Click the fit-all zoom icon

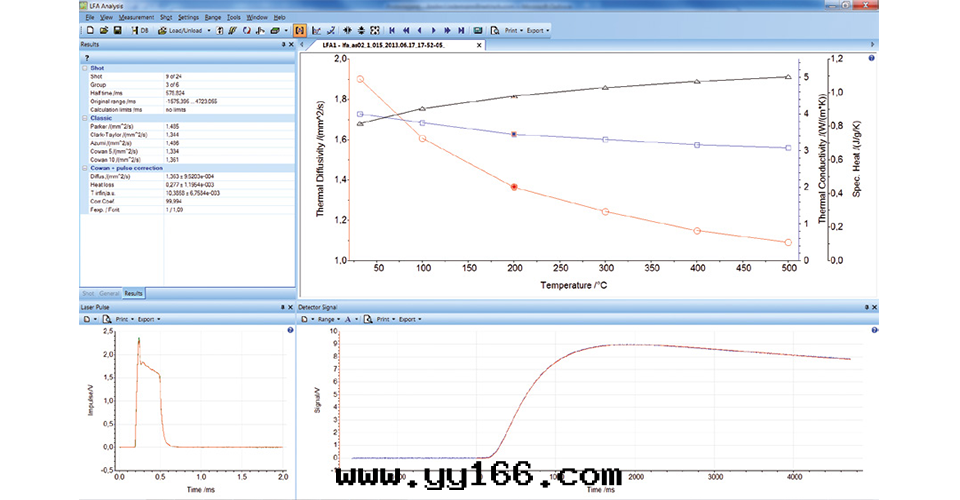point(374,30)
